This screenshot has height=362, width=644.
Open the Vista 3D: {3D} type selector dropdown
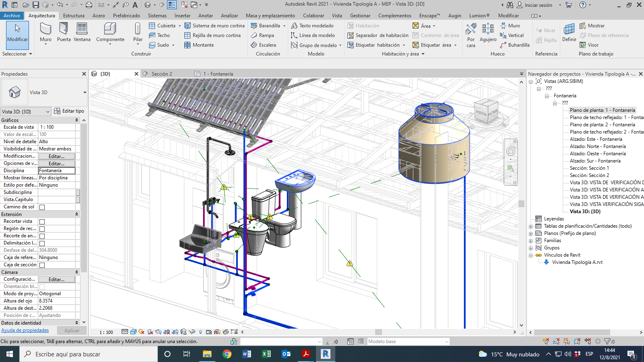point(47,111)
